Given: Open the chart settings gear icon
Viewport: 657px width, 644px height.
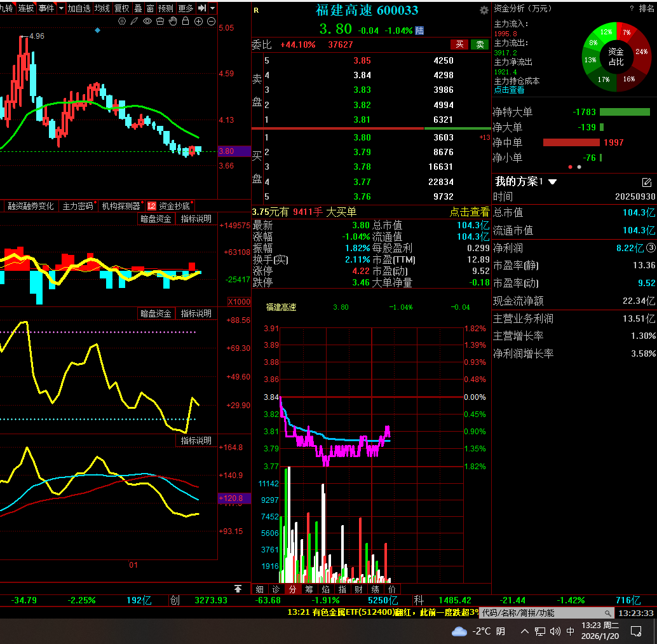Looking at the screenshot, I should (x=121, y=21).
